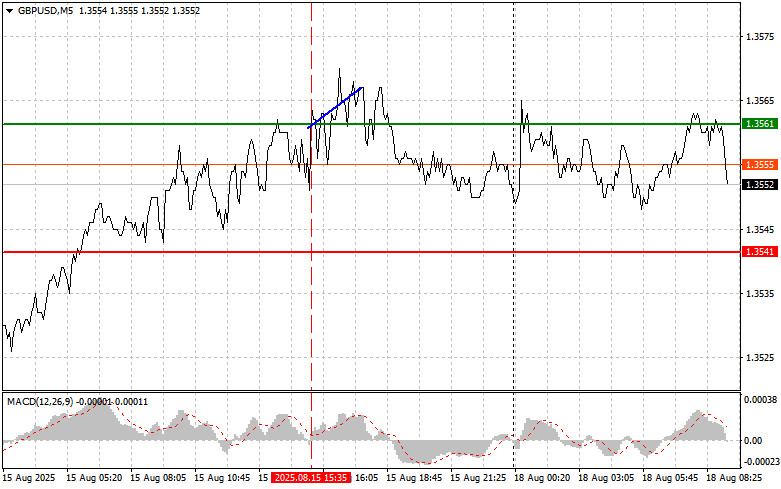
Task: Click the 1.3545 level on price axis
Action: [758, 230]
